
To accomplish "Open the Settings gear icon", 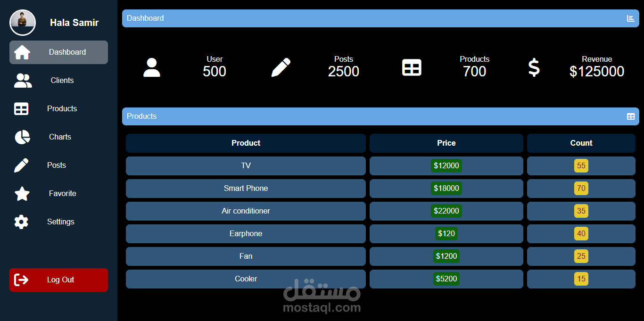I will (x=21, y=222).
